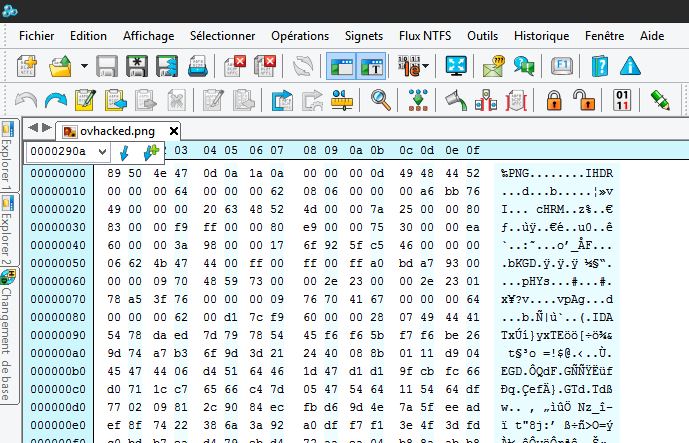The height and width of the screenshot is (443, 689).
Task: Click the green highlighter marker icon
Action: [660, 100]
